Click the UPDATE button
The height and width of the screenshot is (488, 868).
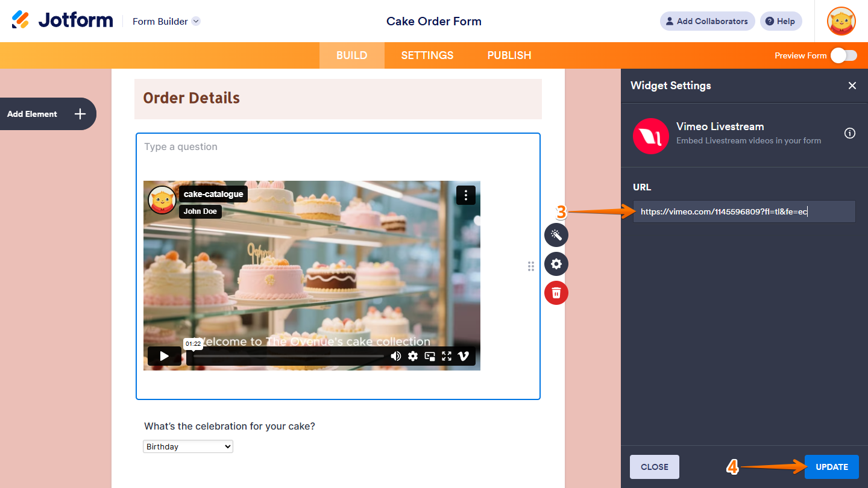(x=831, y=466)
